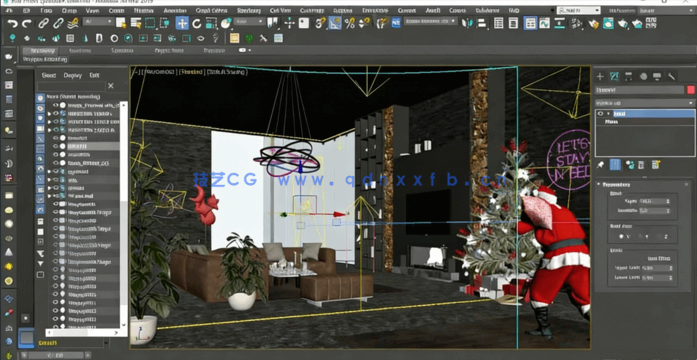Open the Render Setup dialog
The height and width of the screenshot is (360, 697).
coord(594,23)
